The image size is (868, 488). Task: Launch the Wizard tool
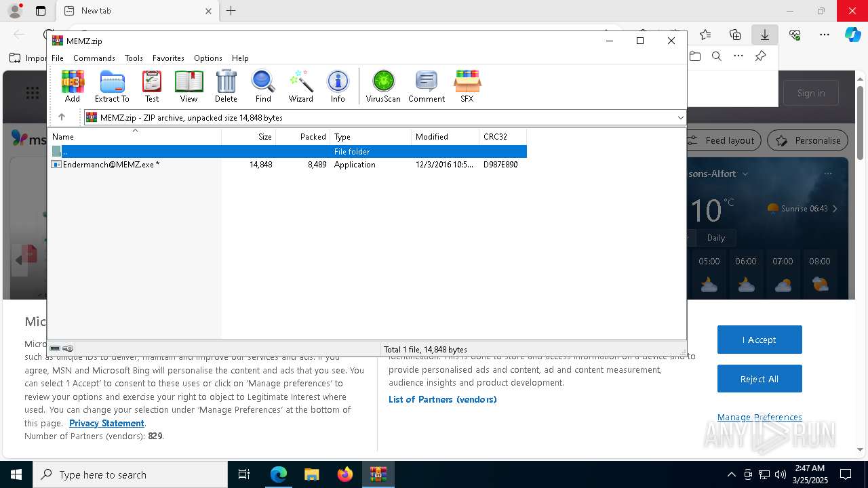301,86
